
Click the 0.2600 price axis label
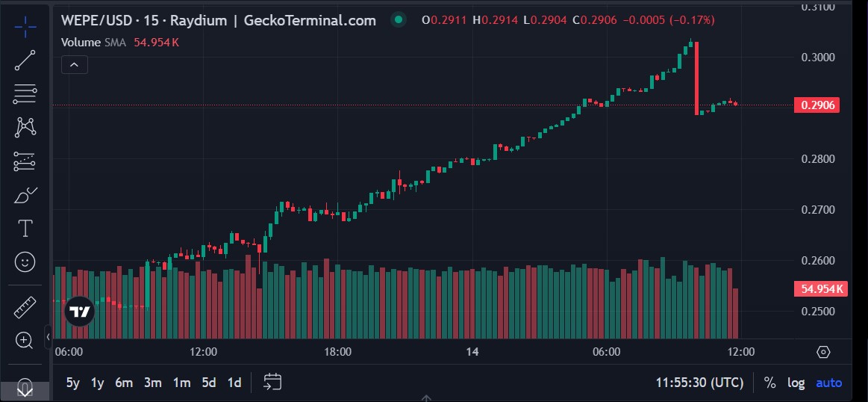coord(817,261)
